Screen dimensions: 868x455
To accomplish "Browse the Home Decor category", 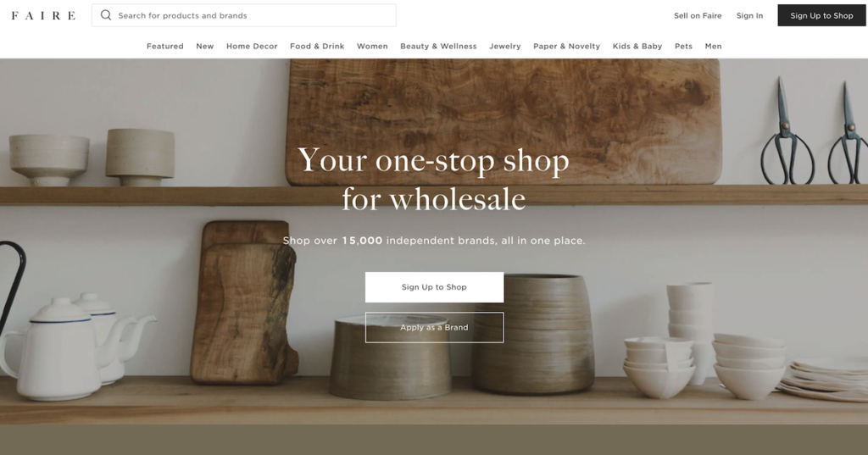I will pyautogui.click(x=252, y=46).
